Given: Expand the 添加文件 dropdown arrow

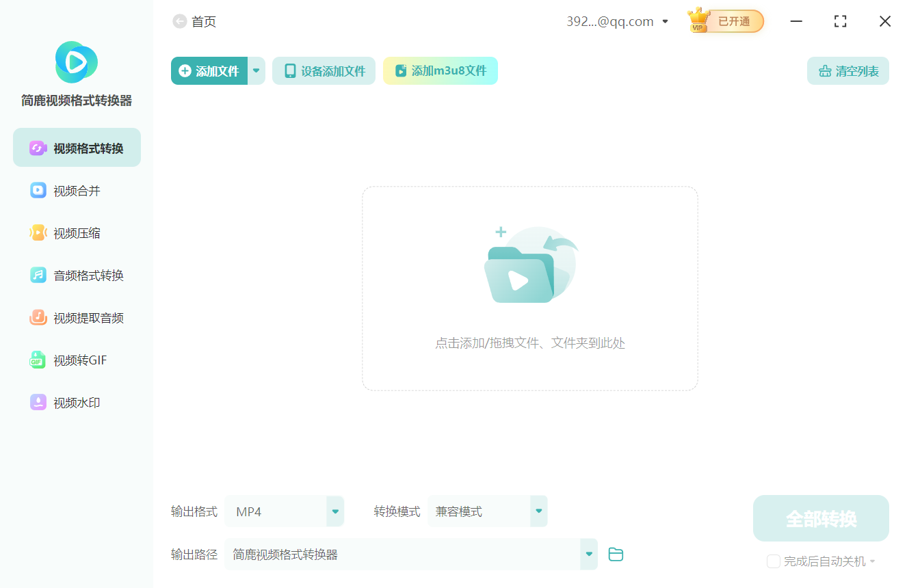Looking at the screenshot, I should (256, 70).
